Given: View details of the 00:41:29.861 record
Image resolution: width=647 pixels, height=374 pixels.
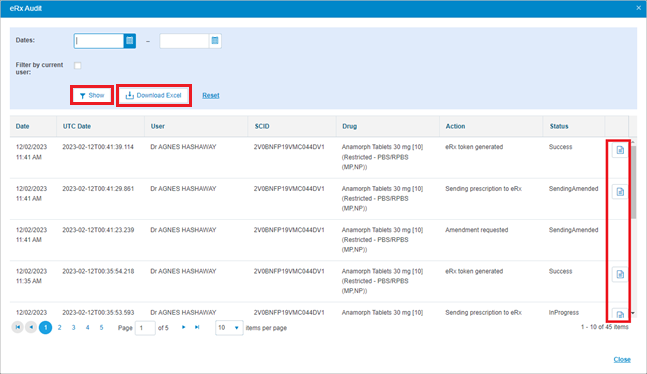Looking at the screenshot, I should coord(620,192).
